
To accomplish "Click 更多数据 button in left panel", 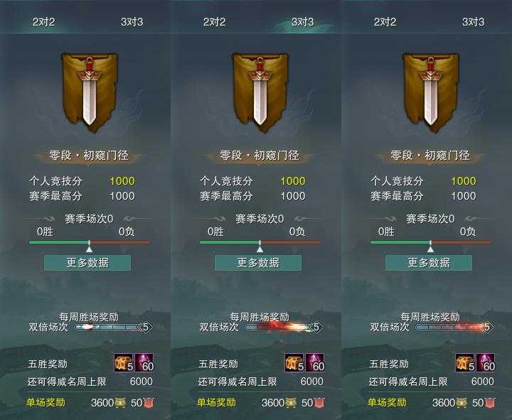I will [x=87, y=263].
